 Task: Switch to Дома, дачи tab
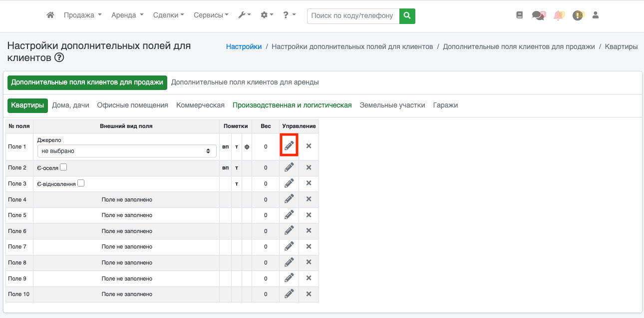70,105
